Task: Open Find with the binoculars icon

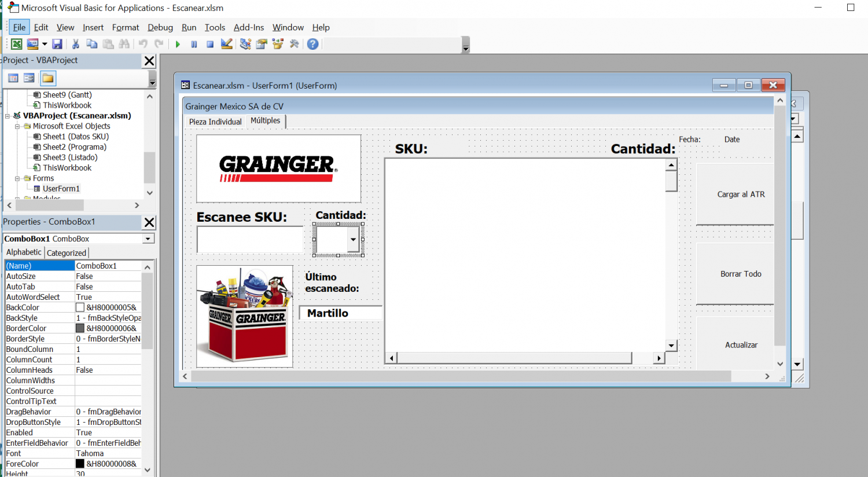Action: pos(124,44)
